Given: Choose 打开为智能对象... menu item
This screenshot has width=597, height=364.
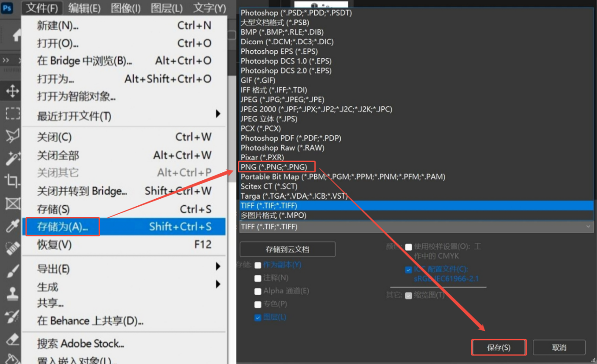Looking at the screenshot, I should coord(124,97).
